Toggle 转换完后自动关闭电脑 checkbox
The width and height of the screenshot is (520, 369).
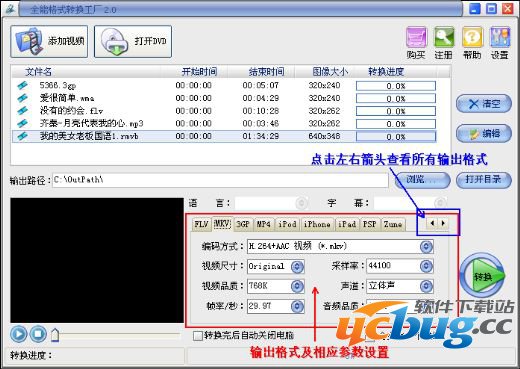pos(198,335)
